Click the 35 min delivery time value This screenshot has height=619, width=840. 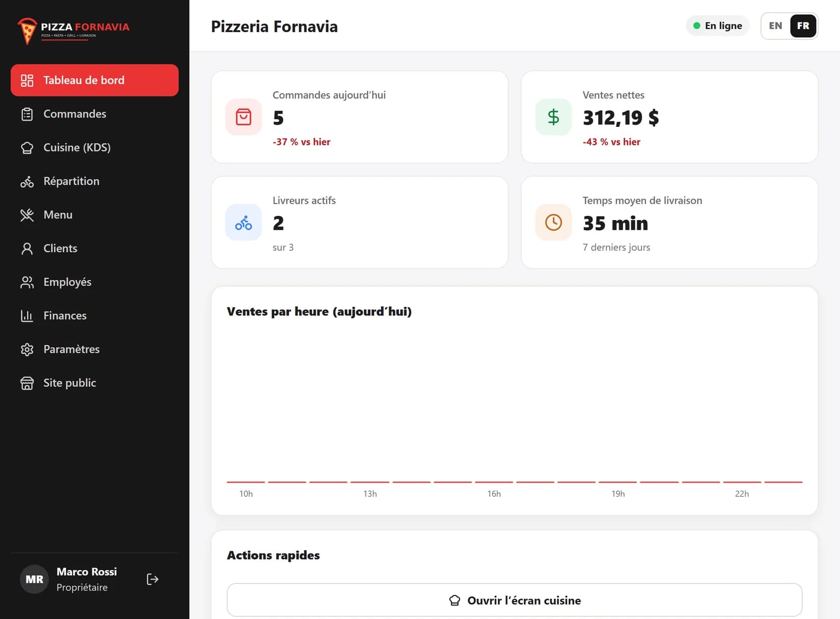coord(615,223)
